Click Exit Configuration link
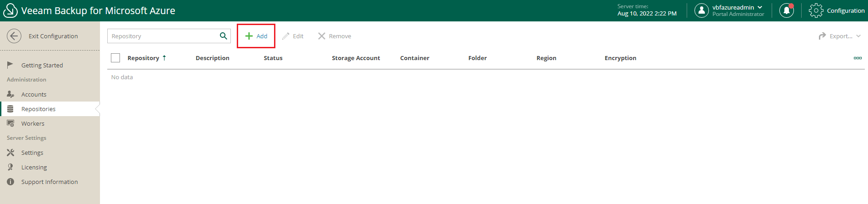The height and width of the screenshot is (204, 868). [53, 36]
